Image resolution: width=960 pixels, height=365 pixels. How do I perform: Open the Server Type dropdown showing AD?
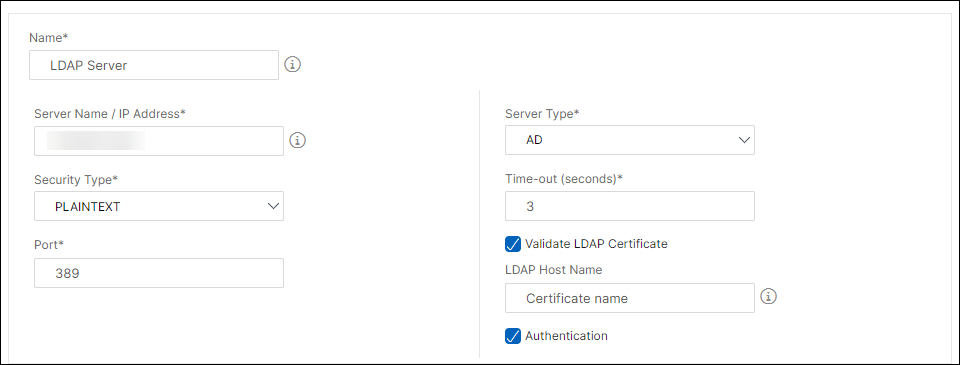pos(629,140)
